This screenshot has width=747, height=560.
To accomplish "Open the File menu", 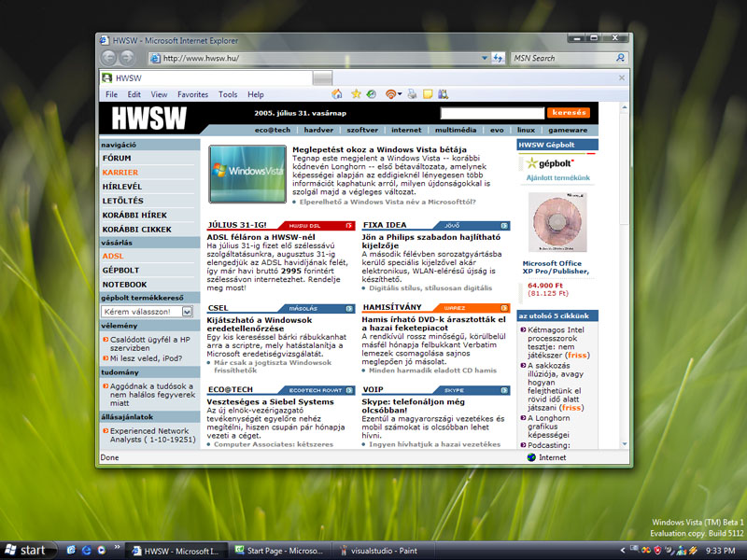I will (x=111, y=94).
